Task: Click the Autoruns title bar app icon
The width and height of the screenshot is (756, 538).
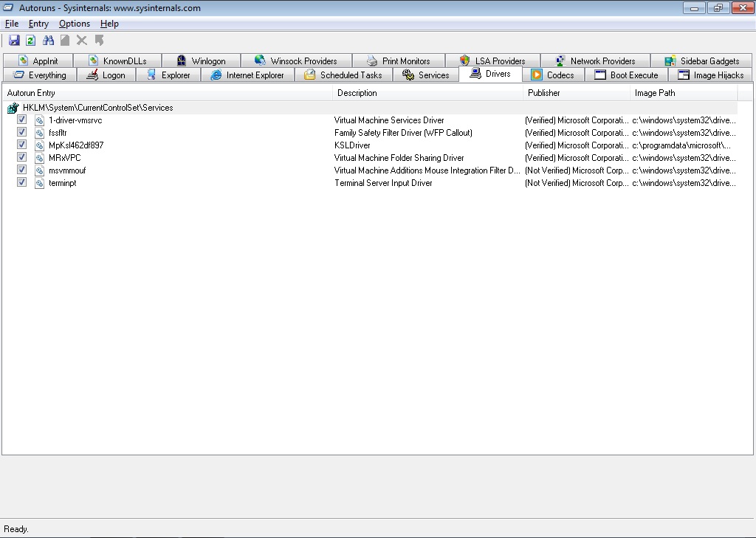Action: point(8,7)
